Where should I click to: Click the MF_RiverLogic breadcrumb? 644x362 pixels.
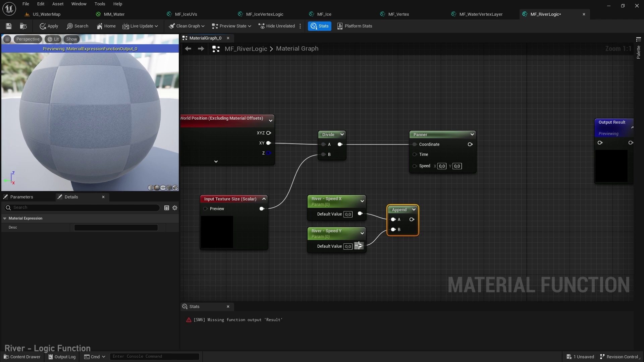pos(246,49)
